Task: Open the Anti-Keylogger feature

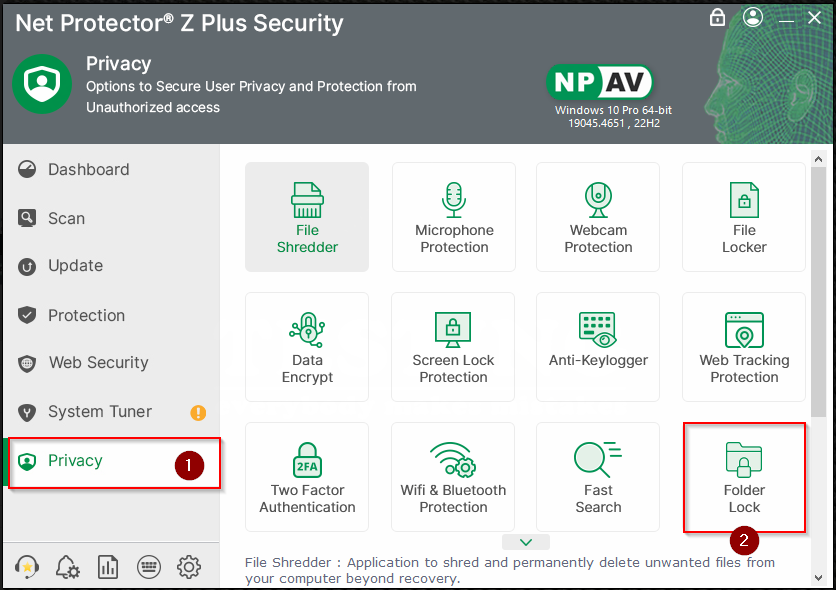Action: 598,347
